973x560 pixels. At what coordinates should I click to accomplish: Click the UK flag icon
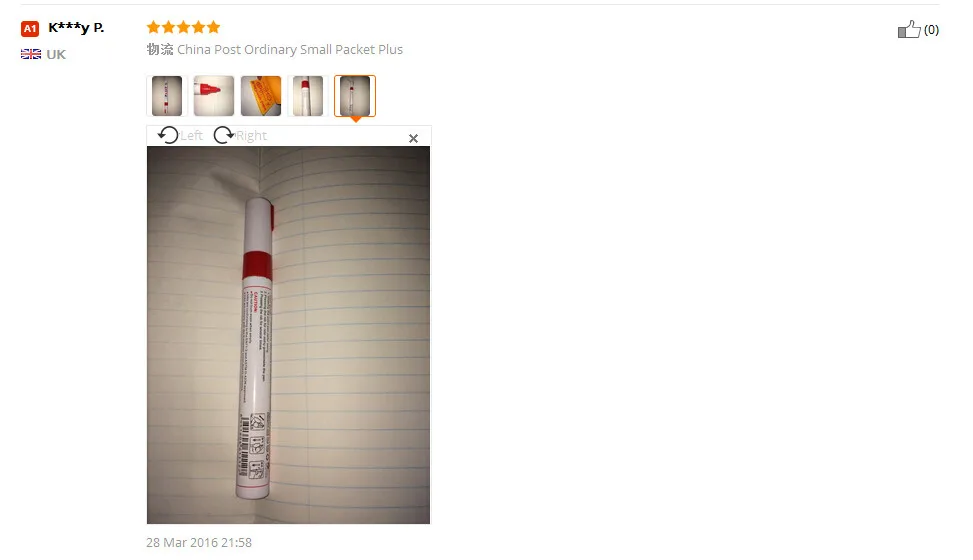[x=31, y=54]
